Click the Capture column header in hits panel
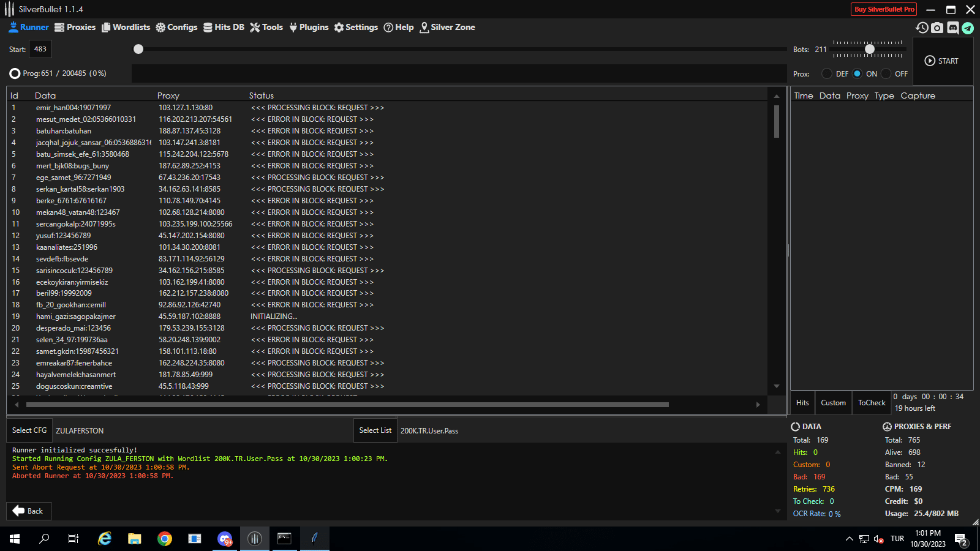Screen dimensions: 980x551 pos(918,96)
